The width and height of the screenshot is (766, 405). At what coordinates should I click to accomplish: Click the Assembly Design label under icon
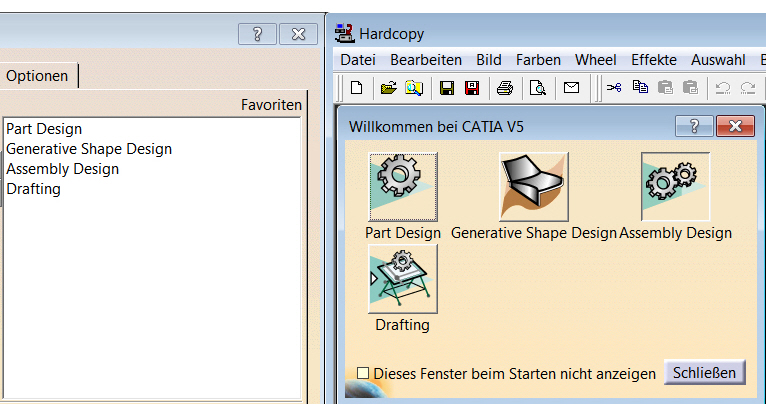[676, 233]
